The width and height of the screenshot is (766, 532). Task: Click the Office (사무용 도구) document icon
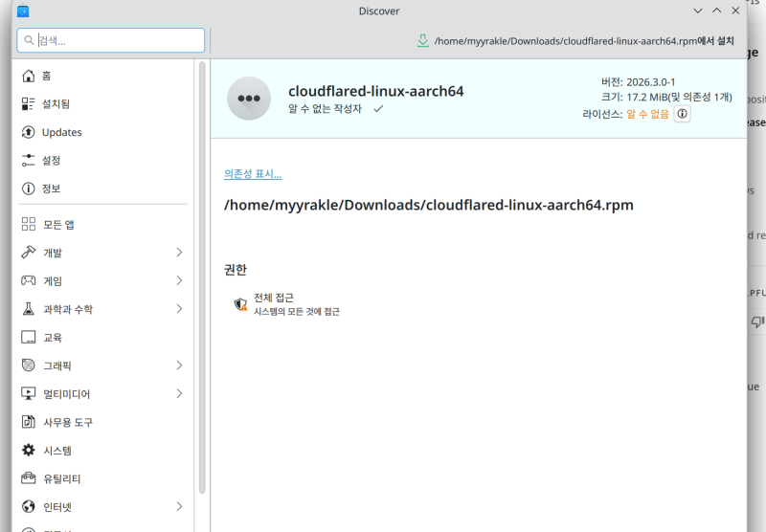[29, 422]
